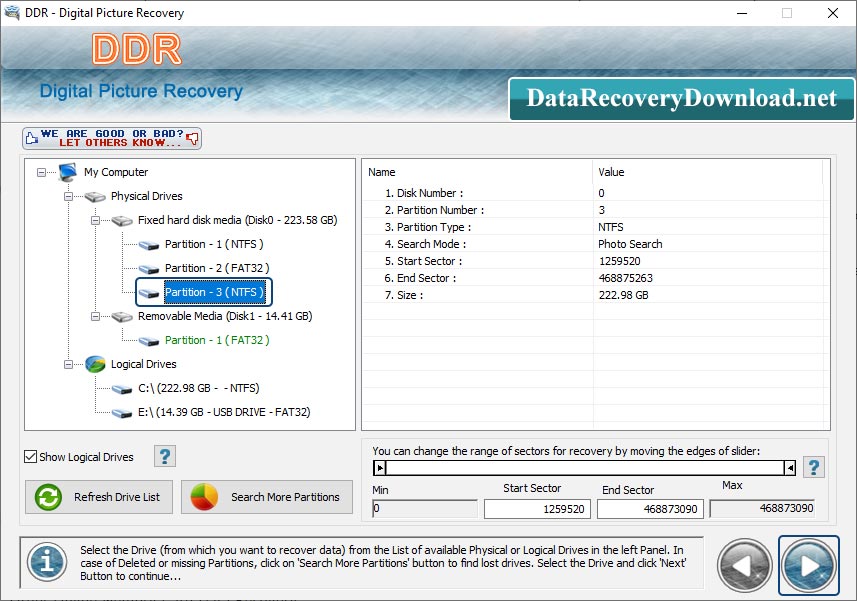Open the 'We are good or bad' feedback banner
857x601 pixels.
(112, 138)
